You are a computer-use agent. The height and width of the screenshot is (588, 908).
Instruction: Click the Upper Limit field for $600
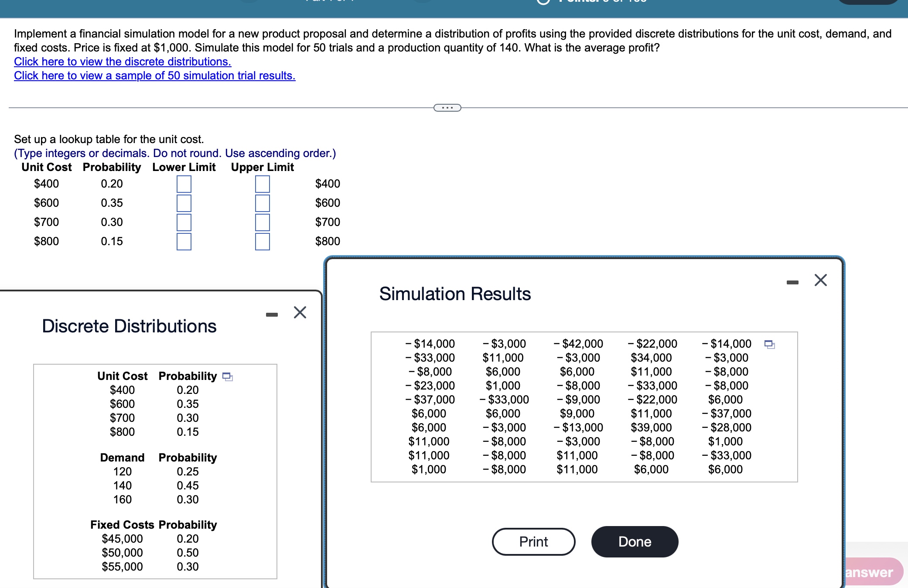262,203
